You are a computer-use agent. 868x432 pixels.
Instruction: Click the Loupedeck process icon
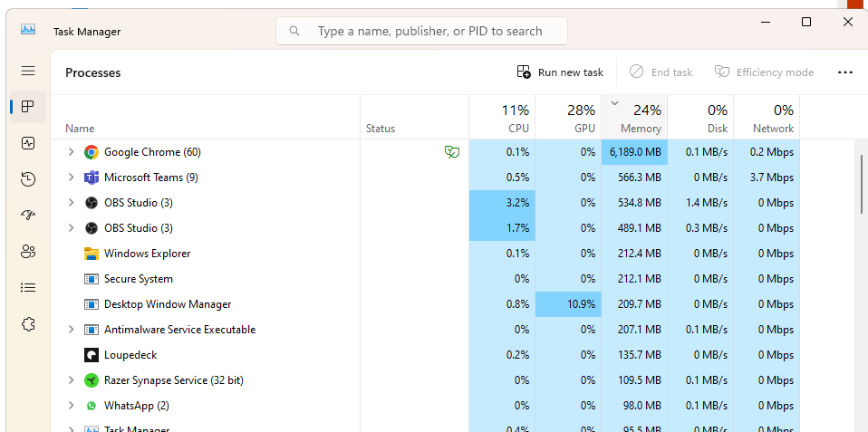[92, 355]
